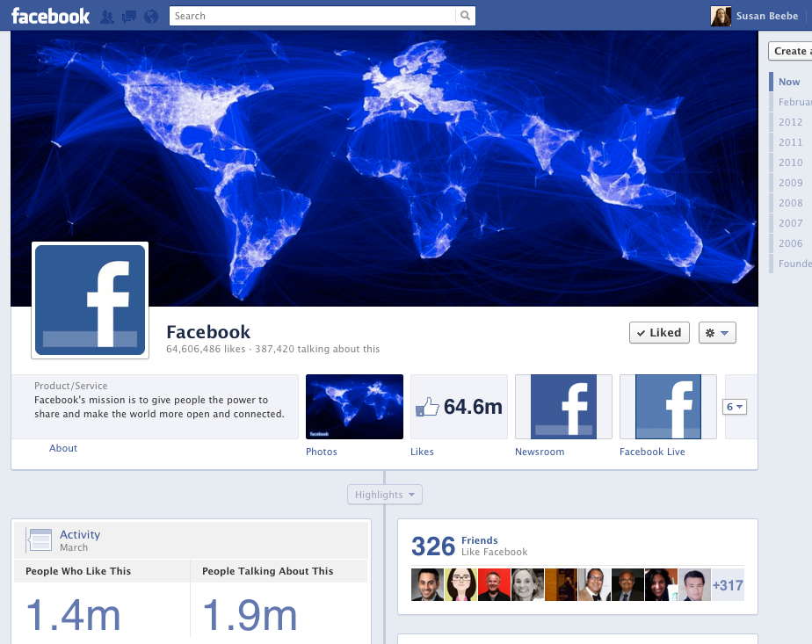This screenshot has width=812, height=644.
Task: Open the Newsroom label link
Action: 540,452
